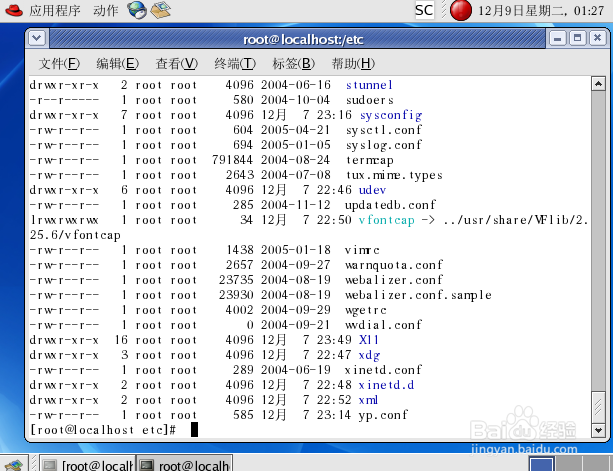
Task: Open the terminal window menu button
Action: coord(37,38)
